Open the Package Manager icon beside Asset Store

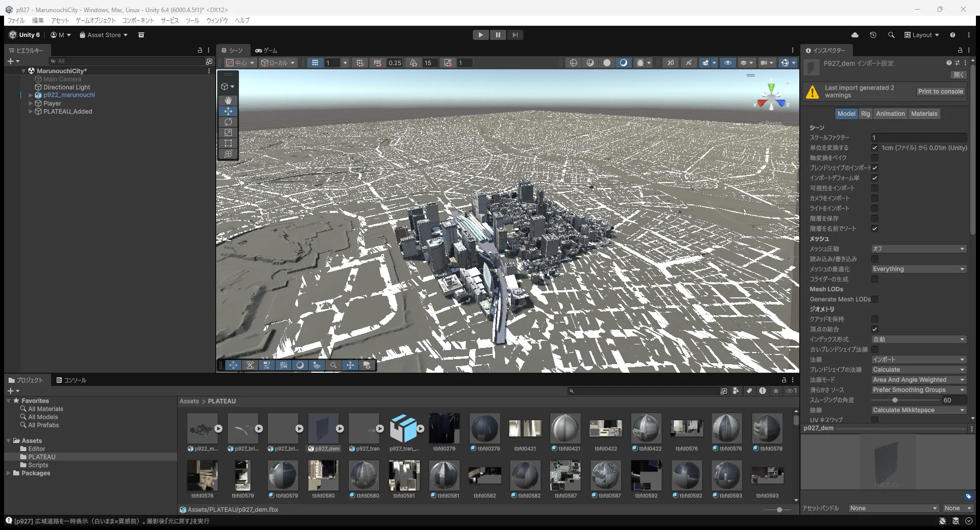[x=141, y=35]
